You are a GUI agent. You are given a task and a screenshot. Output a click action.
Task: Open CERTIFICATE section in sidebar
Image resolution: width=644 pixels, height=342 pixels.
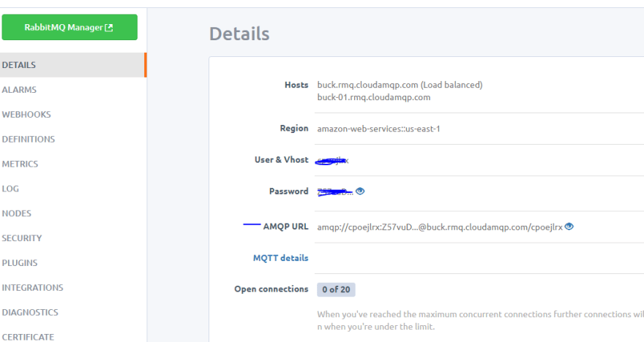tap(28, 337)
